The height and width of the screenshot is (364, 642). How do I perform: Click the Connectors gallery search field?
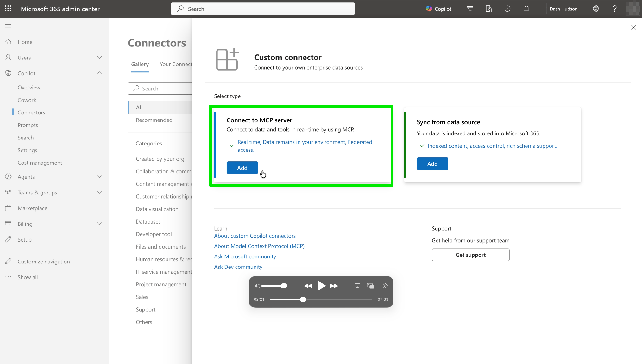tap(160, 89)
